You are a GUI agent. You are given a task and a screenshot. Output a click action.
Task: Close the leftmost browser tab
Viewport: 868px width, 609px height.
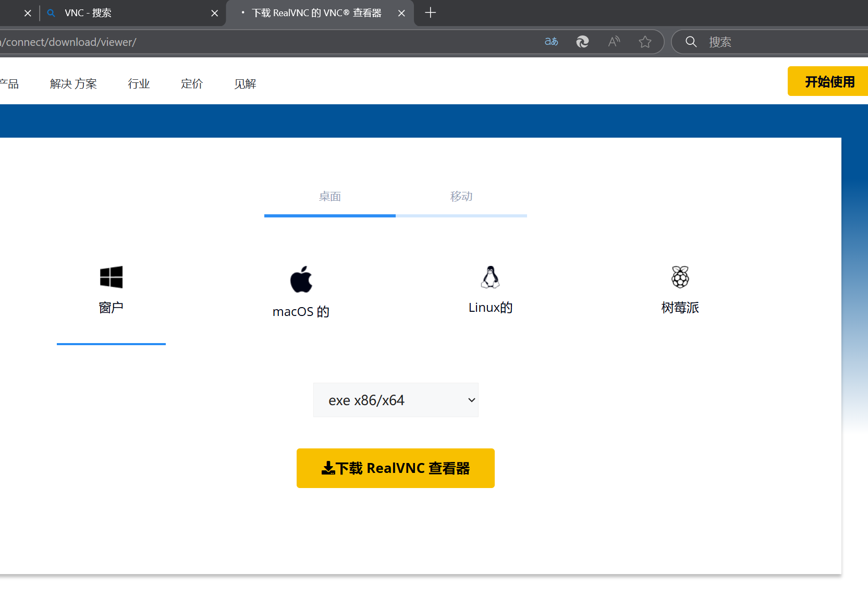[28, 13]
